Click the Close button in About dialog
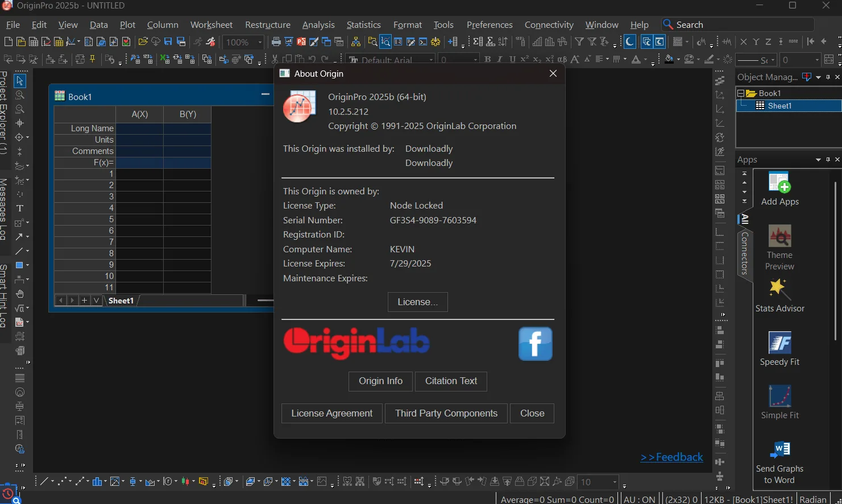The image size is (842, 504). [532, 414]
